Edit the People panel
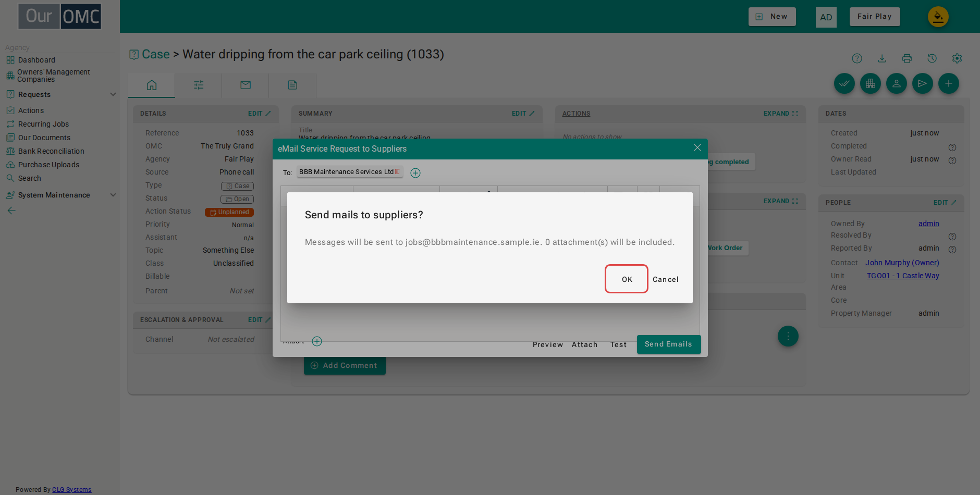Viewport: 980px width, 495px height. point(945,203)
